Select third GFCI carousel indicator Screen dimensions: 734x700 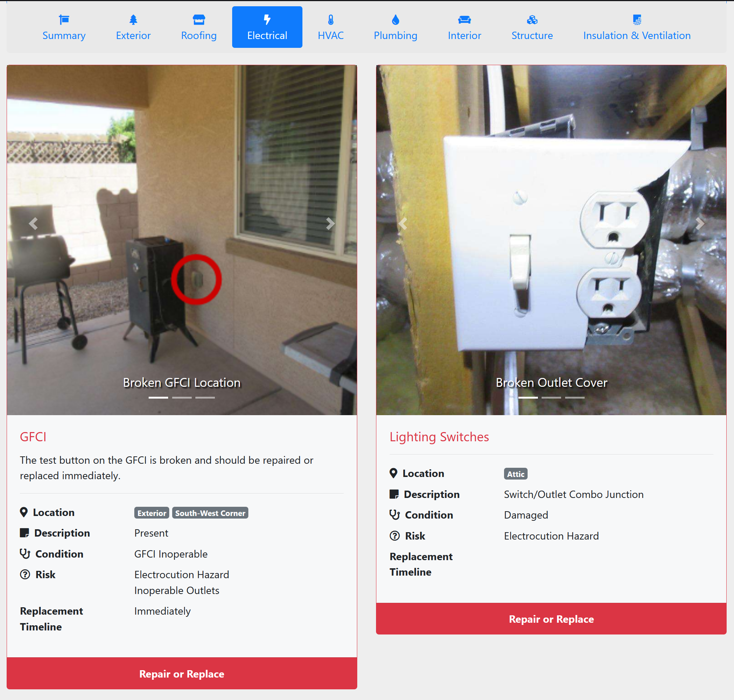point(205,398)
